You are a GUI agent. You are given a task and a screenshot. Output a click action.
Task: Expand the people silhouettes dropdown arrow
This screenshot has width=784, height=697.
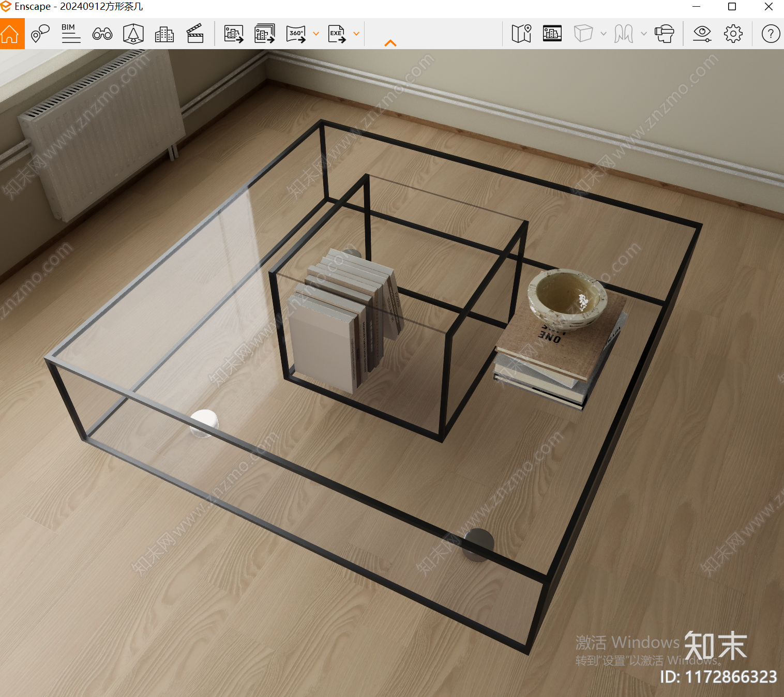pos(644,34)
